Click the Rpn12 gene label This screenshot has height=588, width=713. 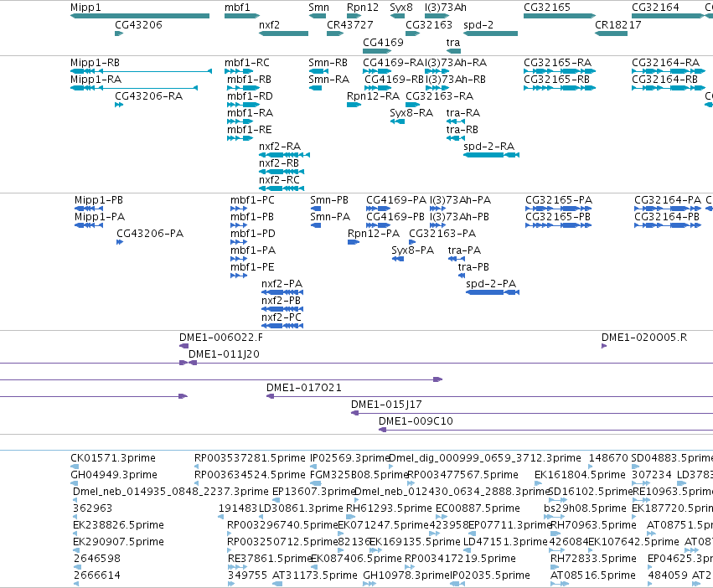click(363, 8)
